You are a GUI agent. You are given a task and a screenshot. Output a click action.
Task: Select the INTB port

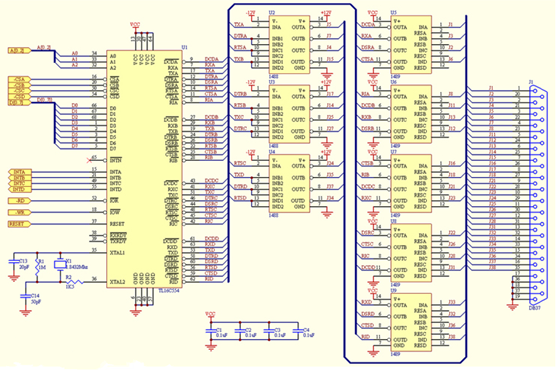19,178
